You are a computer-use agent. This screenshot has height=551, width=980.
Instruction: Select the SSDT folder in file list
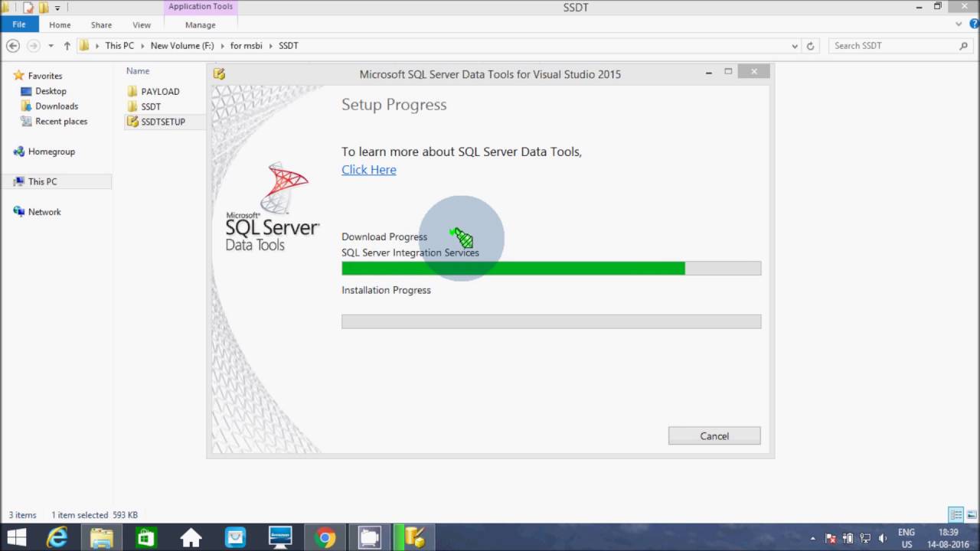point(151,106)
